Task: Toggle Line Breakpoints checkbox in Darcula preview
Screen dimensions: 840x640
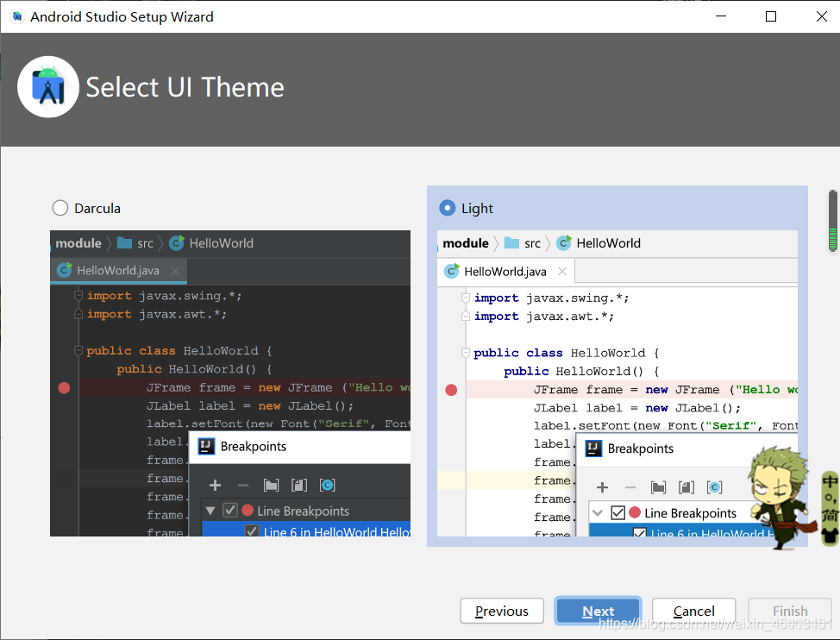Action: click(x=230, y=511)
